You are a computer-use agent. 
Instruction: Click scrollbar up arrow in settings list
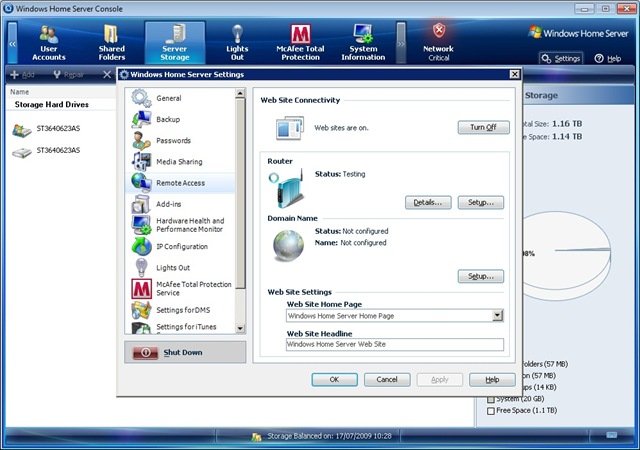pyautogui.click(x=240, y=94)
